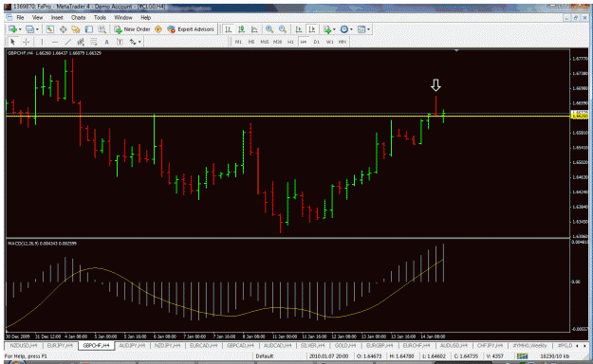This screenshot has width=593, height=364.
Task: Zoom in on the chart
Action: pos(269,29)
